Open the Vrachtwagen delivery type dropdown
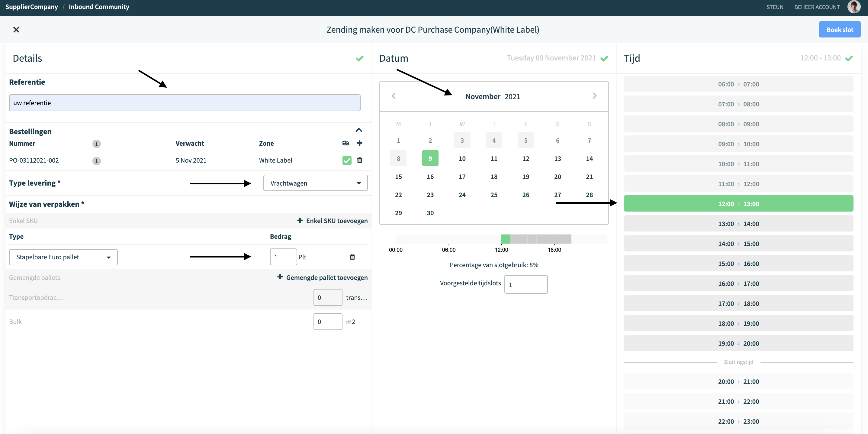This screenshot has height=434, width=868. (x=315, y=183)
